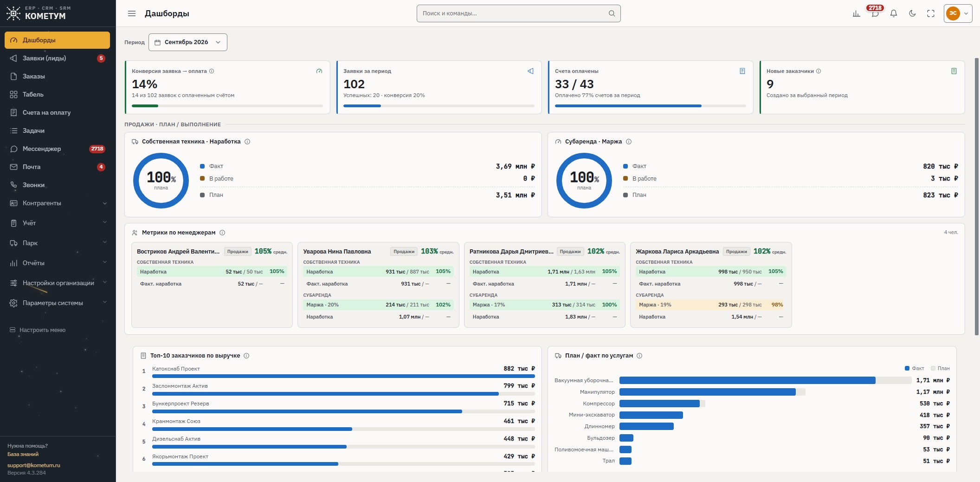Open Почта menu item

coord(58,167)
